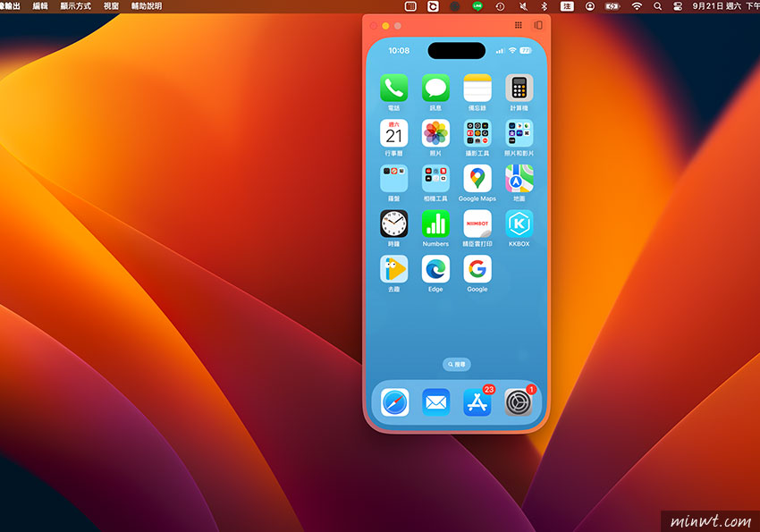760x532 pixels.
Task: Open the Messages (訊息) app
Action: coord(435,88)
